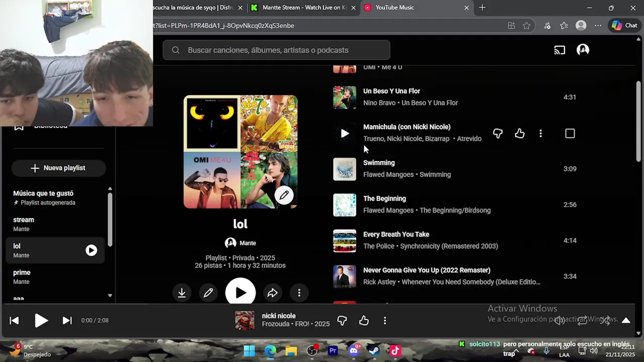This screenshot has height=362, width=644.
Task: Open the Mamichula row three-dot menu
Action: point(541,133)
